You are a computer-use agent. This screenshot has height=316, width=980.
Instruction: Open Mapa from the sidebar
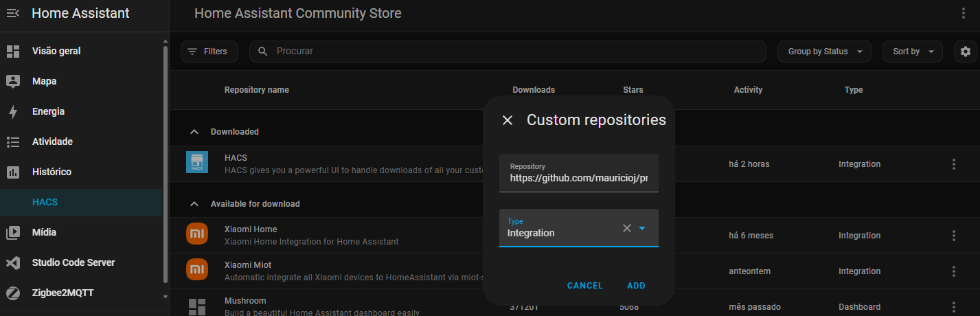pos(81,81)
